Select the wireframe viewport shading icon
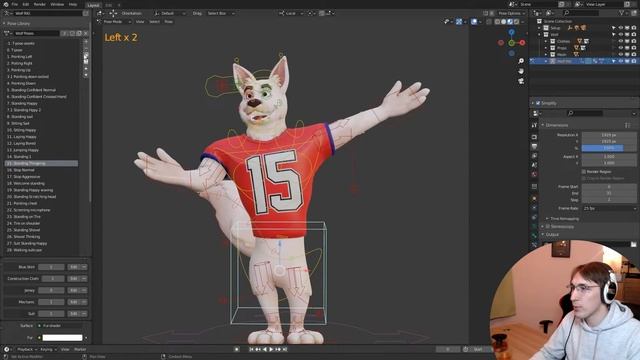This screenshot has height=360, width=640. point(497,22)
